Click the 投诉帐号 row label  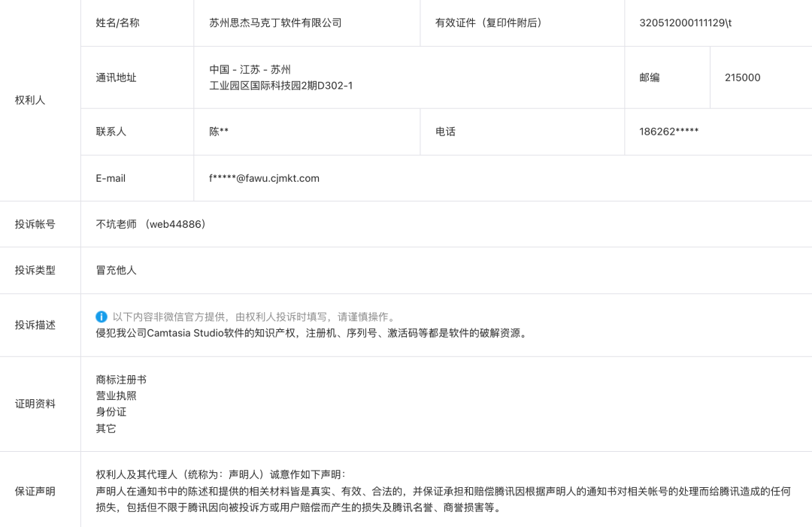(35, 224)
